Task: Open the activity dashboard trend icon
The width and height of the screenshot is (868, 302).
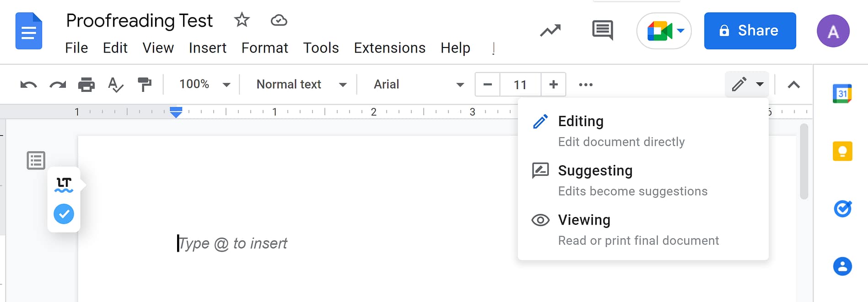Action: click(x=550, y=31)
